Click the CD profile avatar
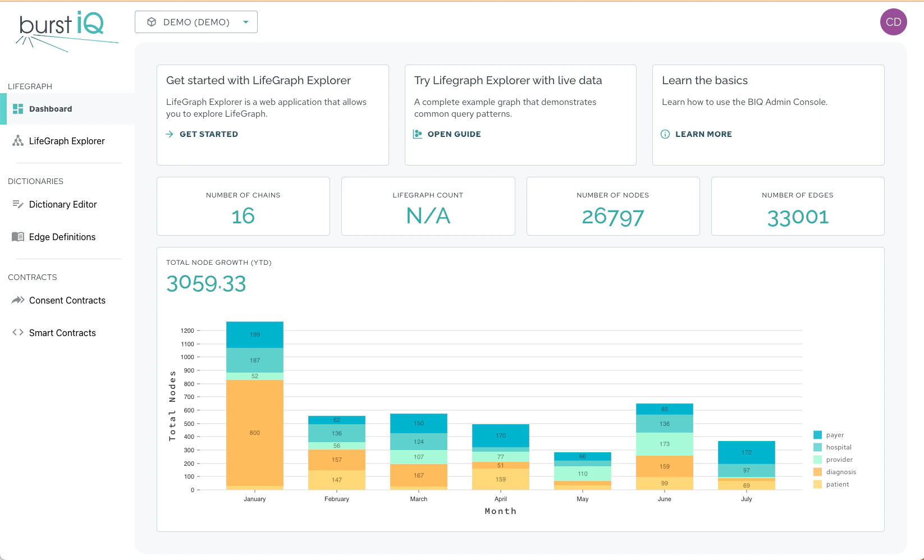 (893, 22)
